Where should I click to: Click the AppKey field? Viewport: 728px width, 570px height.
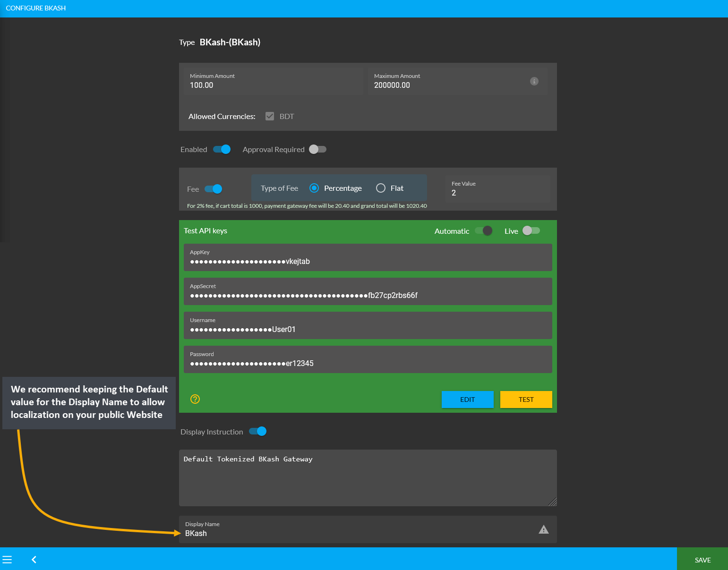click(368, 257)
